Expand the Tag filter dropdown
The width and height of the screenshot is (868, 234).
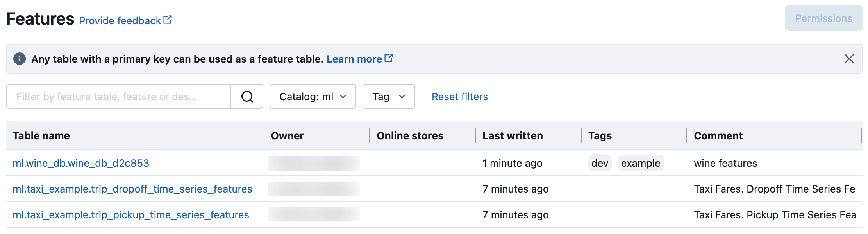point(388,96)
